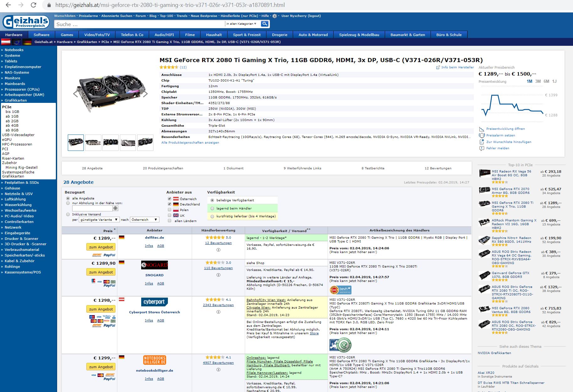Click the bevh certification badge
Image resolution: width=573 pixels, height=392 pixels.
pos(340,289)
